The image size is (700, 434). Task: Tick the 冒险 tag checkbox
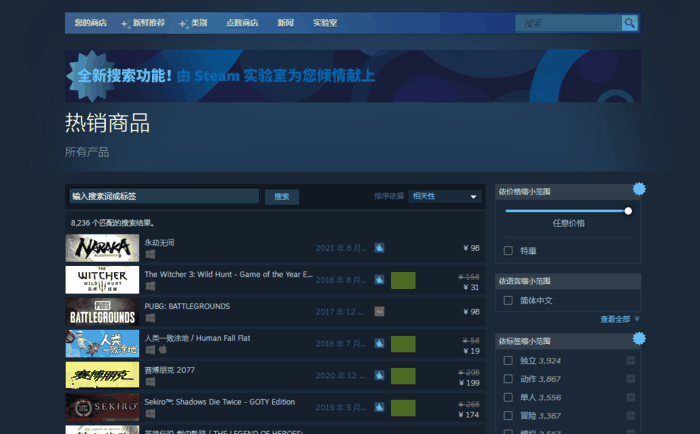pyautogui.click(x=508, y=416)
